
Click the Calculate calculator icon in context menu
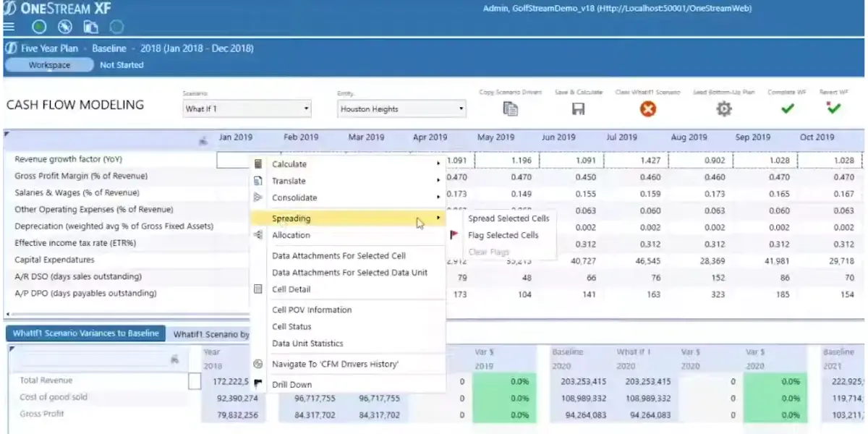[x=258, y=164]
